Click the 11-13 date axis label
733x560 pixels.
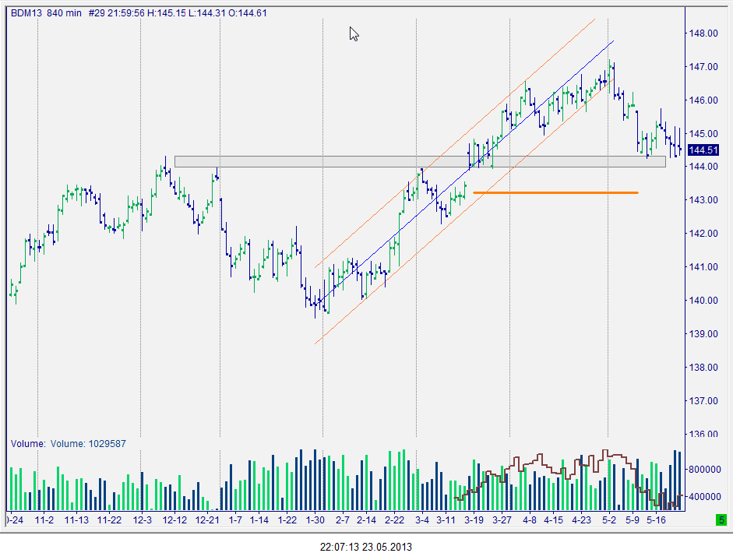tap(76, 519)
